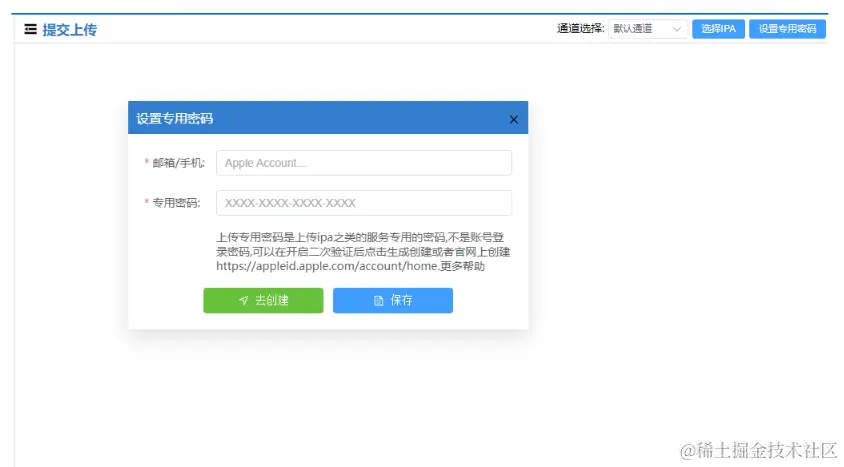The height and width of the screenshot is (467, 844).
Task: Click the 专用密码 field label
Action: [176, 203]
